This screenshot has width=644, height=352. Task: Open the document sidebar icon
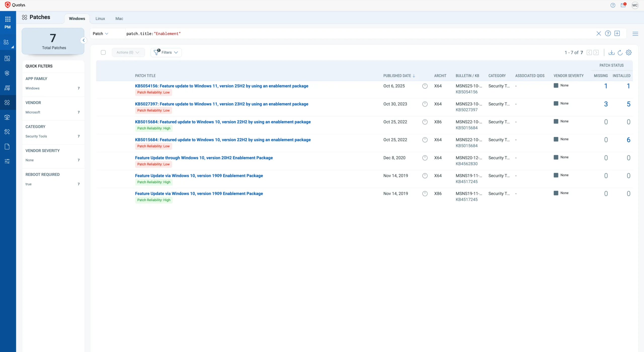(x=7, y=146)
